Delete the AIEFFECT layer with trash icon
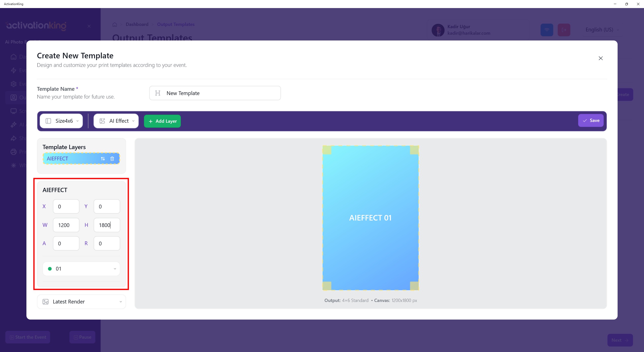The image size is (644, 352). click(x=112, y=159)
